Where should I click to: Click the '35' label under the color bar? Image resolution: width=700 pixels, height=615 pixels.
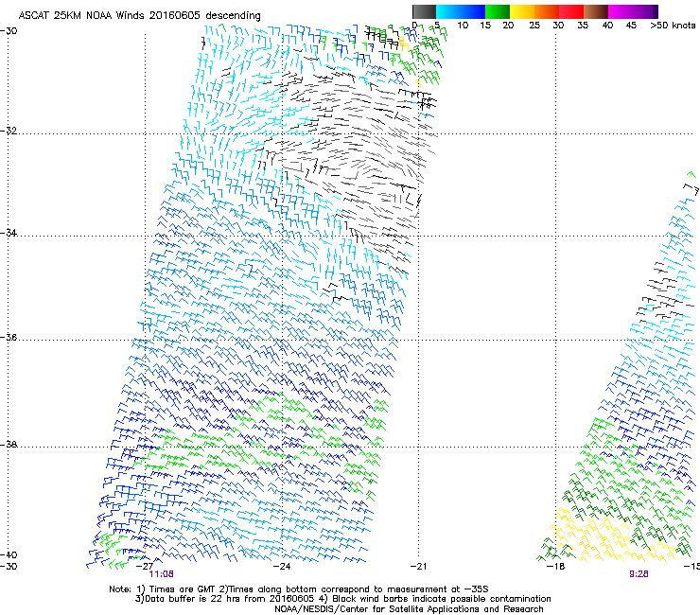(583, 26)
